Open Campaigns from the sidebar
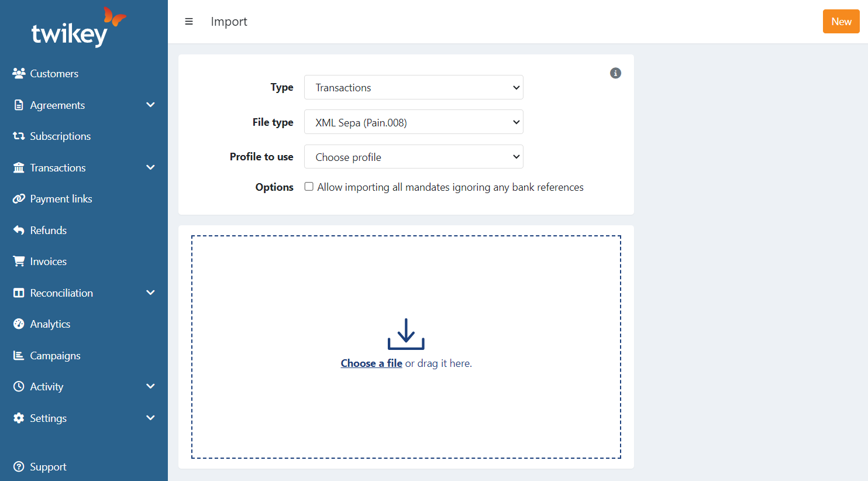The height and width of the screenshot is (481, 868). click(55, 356)
